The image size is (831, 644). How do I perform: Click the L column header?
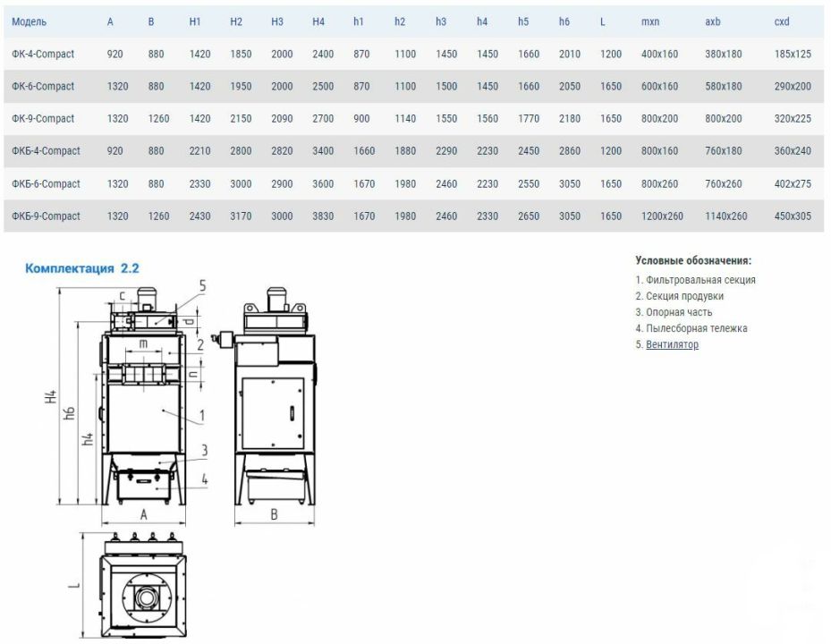[x=603, y=21]
